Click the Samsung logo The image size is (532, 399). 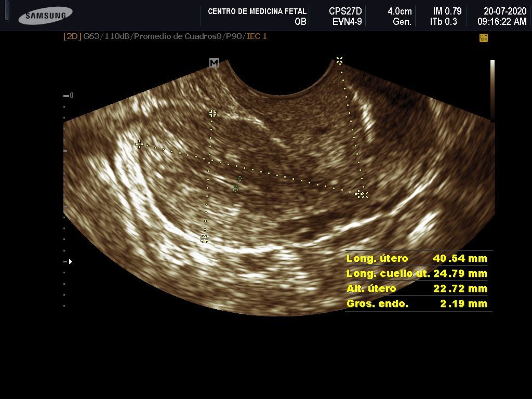45,15
